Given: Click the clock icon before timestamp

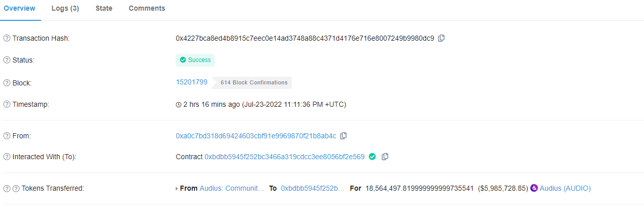Looking at the screenshot, I should coord(179,105).
